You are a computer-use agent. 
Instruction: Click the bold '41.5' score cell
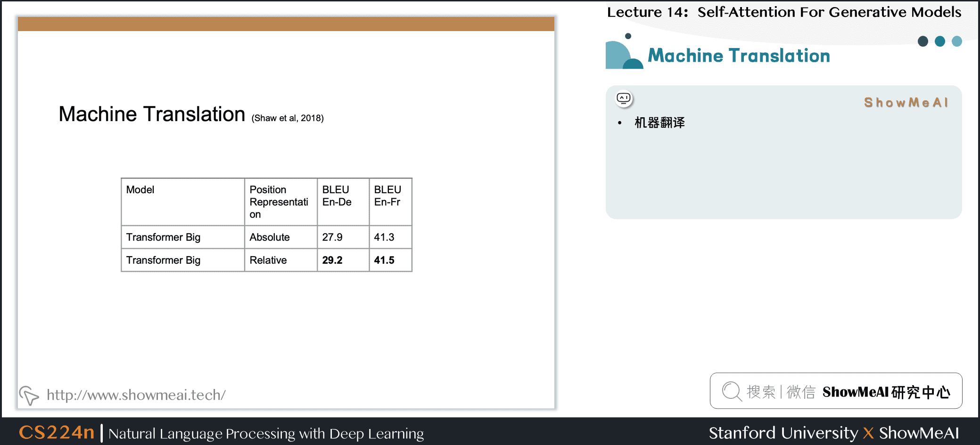[x=391, y=260]
